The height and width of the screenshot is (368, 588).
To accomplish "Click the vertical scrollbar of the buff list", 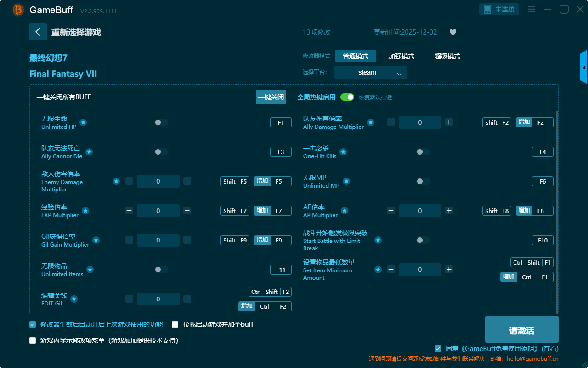I will 557,212.
